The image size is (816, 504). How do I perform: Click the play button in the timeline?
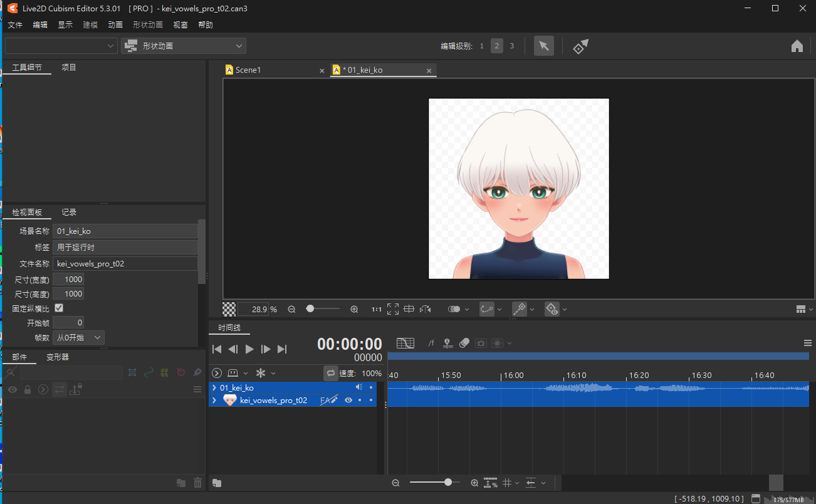tap(249, 349)
